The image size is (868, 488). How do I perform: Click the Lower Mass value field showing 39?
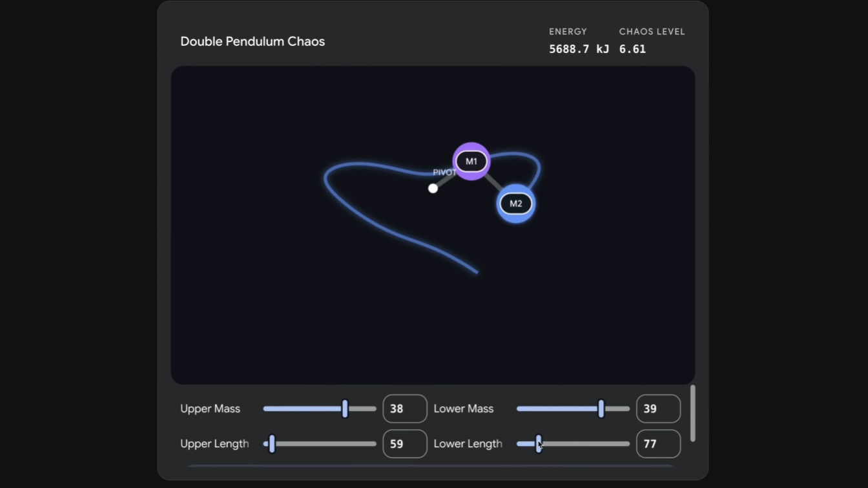(x=658, y=408)
